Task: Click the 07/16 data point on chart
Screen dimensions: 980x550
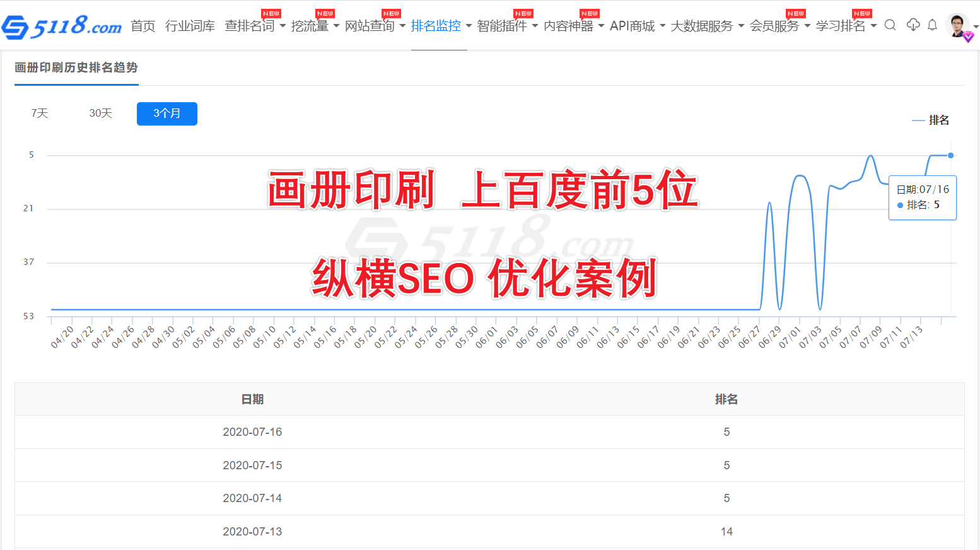Action: (950, 155)
